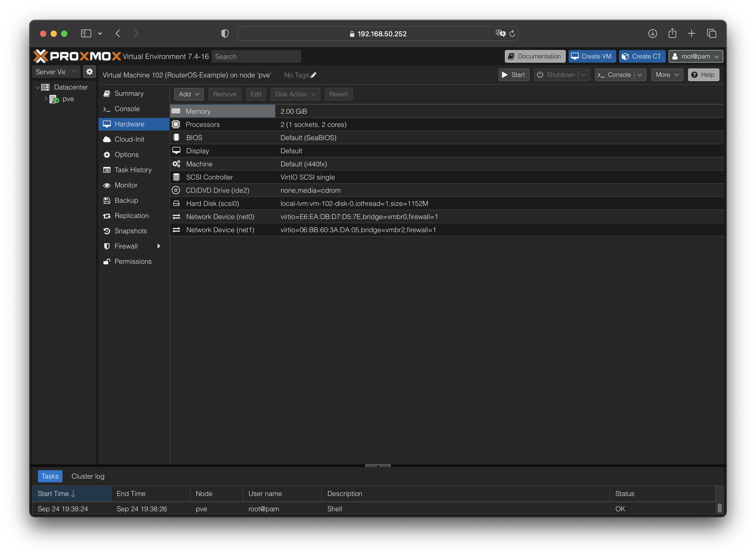
Task: Click the translate icon in the address bar
Action: click(500, 33)
